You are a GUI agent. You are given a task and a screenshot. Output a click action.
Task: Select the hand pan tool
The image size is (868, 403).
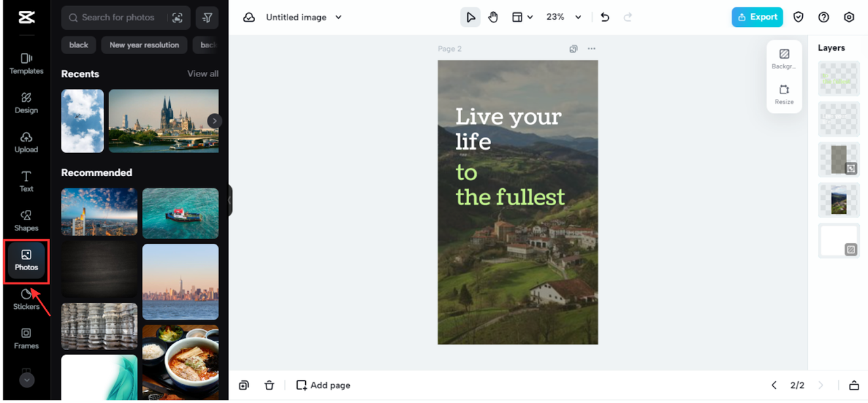click(493, 18)
